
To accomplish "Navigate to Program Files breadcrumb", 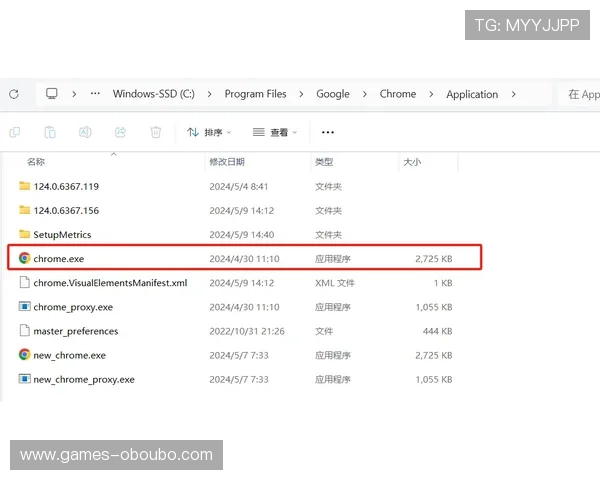I will [x=255, y=94].
